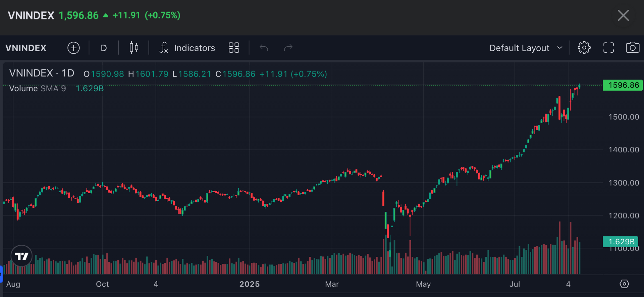This screenshot has height=297, width=644.
Task: Open the indicator templates grid icon
Action: pos(234,48)
